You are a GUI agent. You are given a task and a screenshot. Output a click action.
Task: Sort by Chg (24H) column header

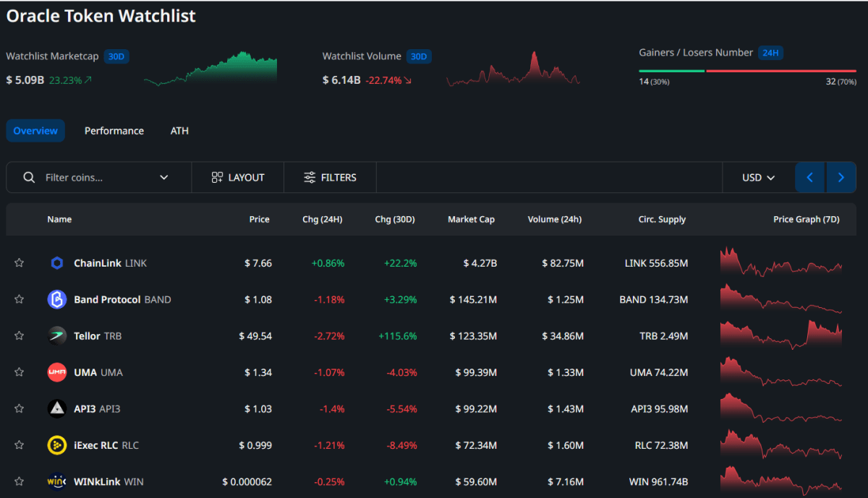point(323,219)
